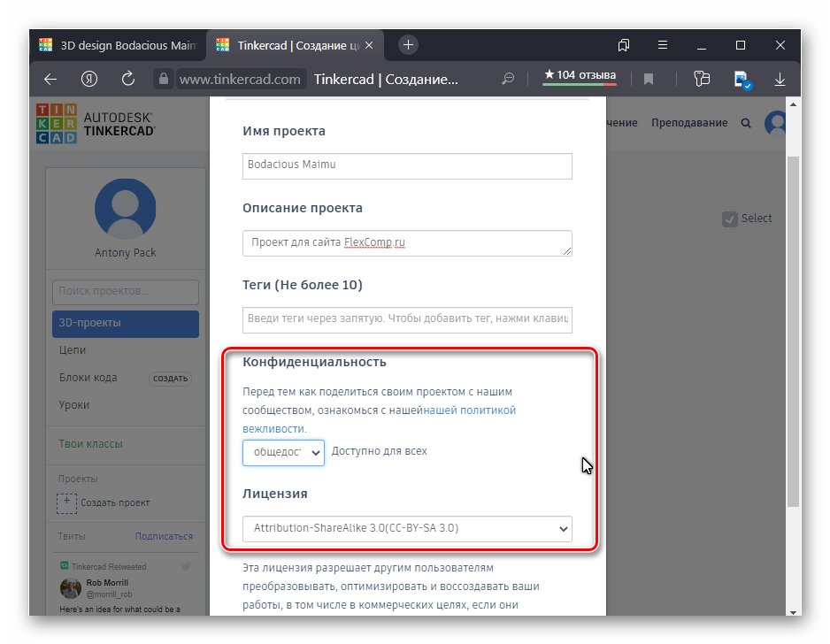Close the active Tinkercad tab
Screen dimensions: 830x644
tap(370, 45)
